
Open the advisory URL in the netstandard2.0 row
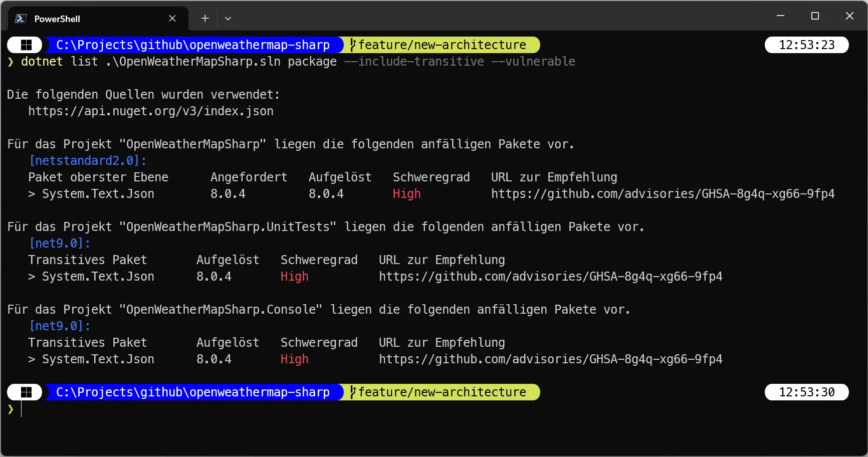click(663, 194)
